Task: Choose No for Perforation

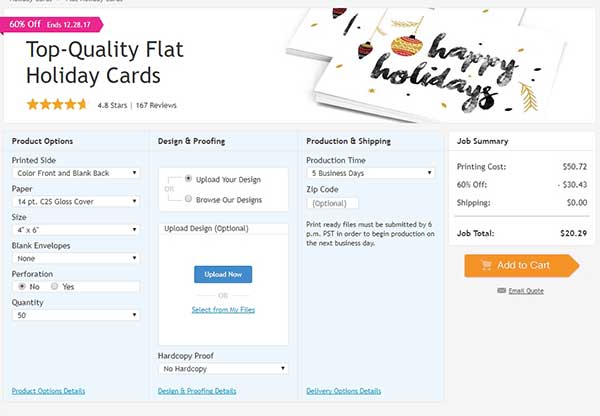Action: pyautogui.click(x=22, y=286)
